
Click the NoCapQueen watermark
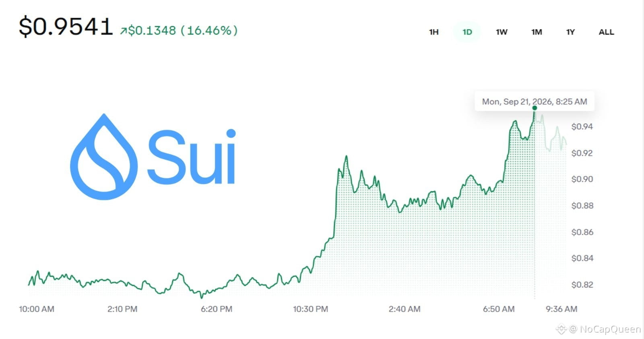(605, 329)
